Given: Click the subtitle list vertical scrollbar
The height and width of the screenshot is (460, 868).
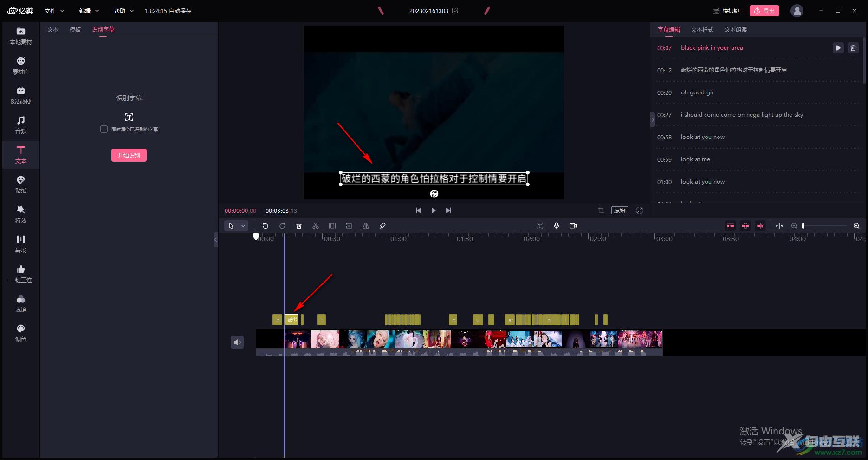Looking at the screenshot, I should [864, 60].
